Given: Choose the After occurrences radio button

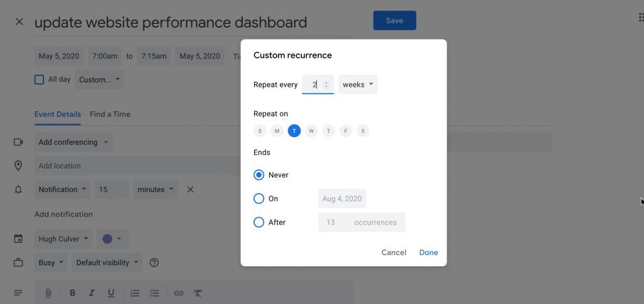Looking at the screenshot, I should click(258, 222).
